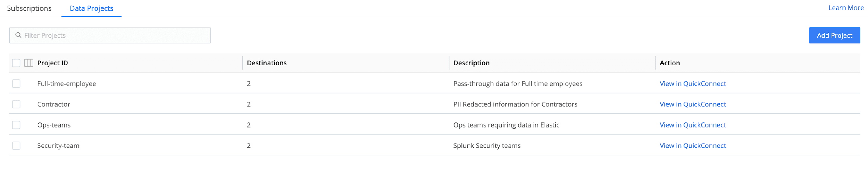View Ops-teams project in QuickConnect
868x180 pixels.
click(692, 125)
